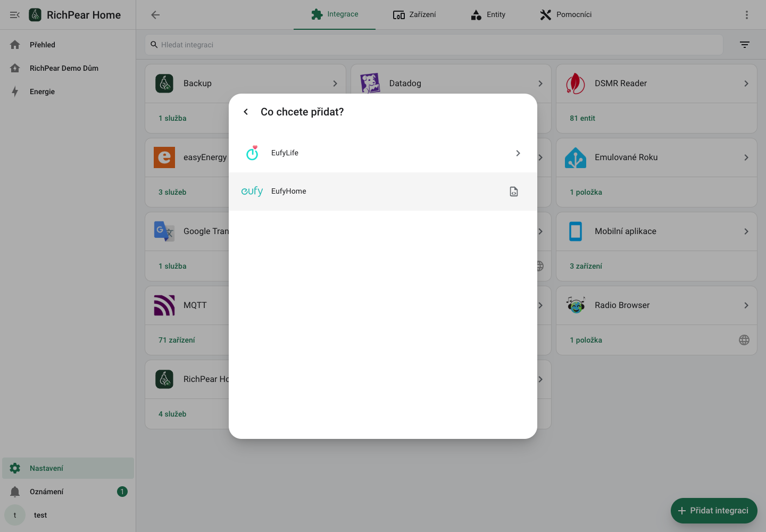Screen dimensions: 766x532
Task: Click the Radio Browser headphones icon
Action: pos(576,305)
